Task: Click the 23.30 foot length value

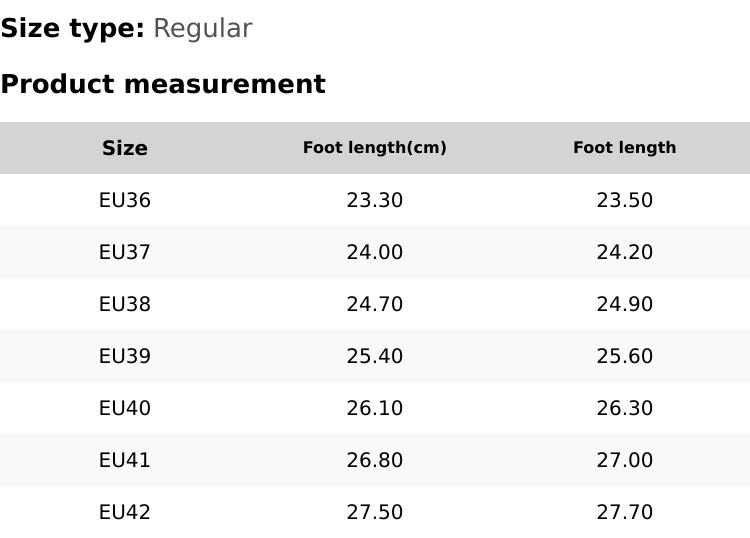Action: [x=375, y=200]
